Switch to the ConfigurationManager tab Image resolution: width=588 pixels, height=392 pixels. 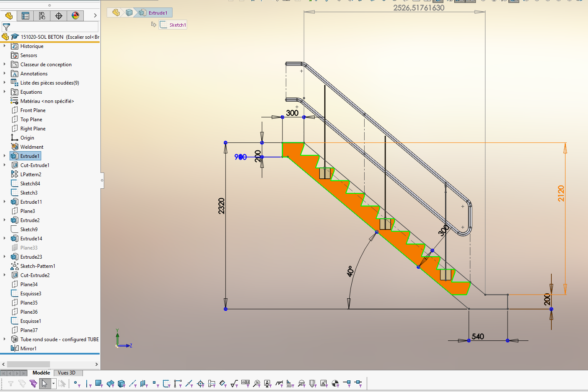click(x=42, y=16)
